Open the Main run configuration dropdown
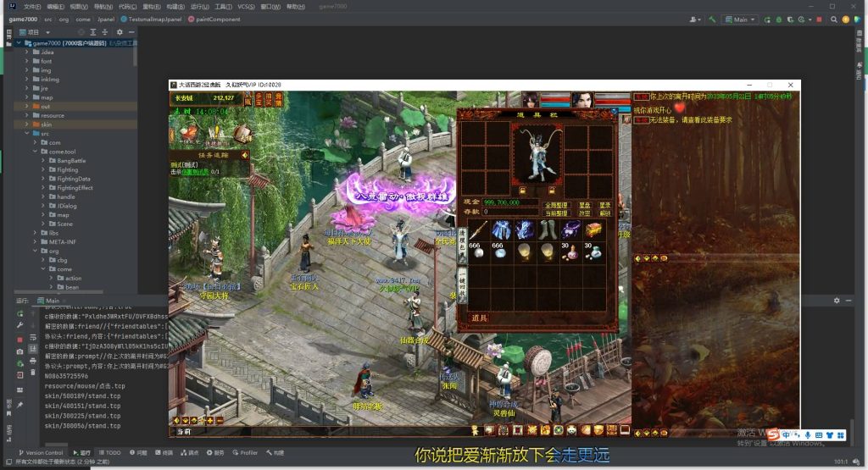The height and width of the screenshot is (470, 868). coord(740,19)
